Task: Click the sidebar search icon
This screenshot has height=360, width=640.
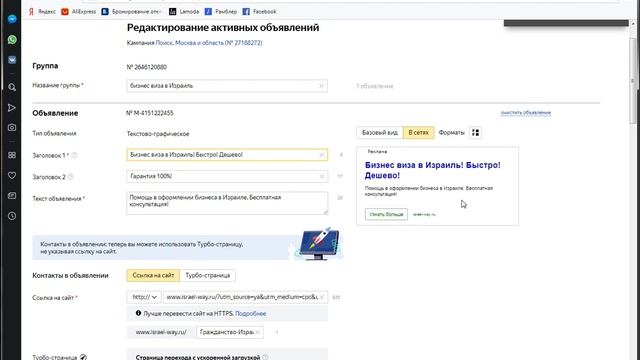Action: coord(12,87)
